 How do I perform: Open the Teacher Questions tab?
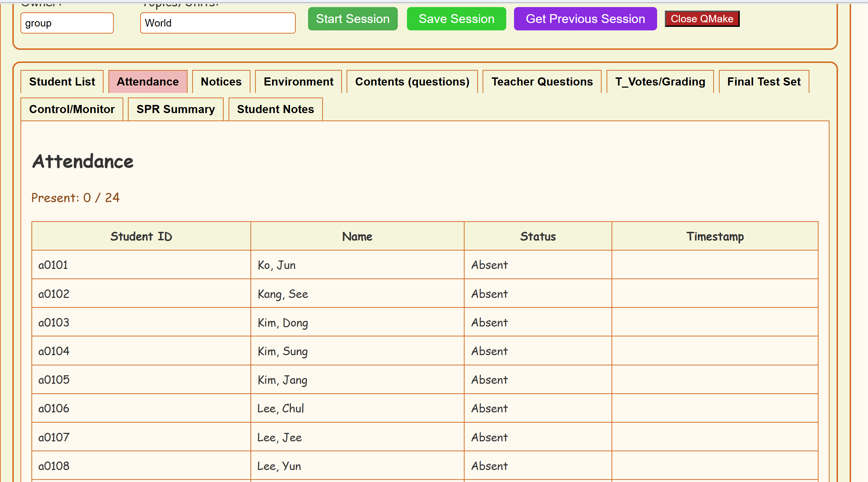tap(542, 82)
